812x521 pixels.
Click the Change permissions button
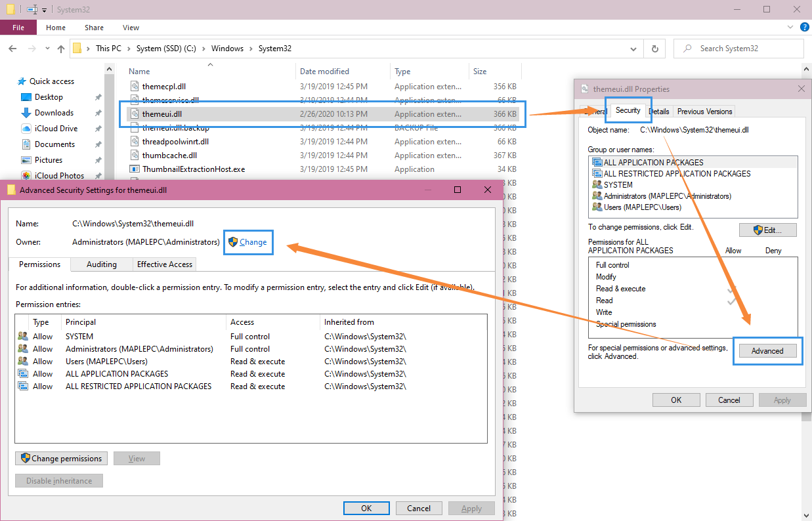(x=62, y=459)
